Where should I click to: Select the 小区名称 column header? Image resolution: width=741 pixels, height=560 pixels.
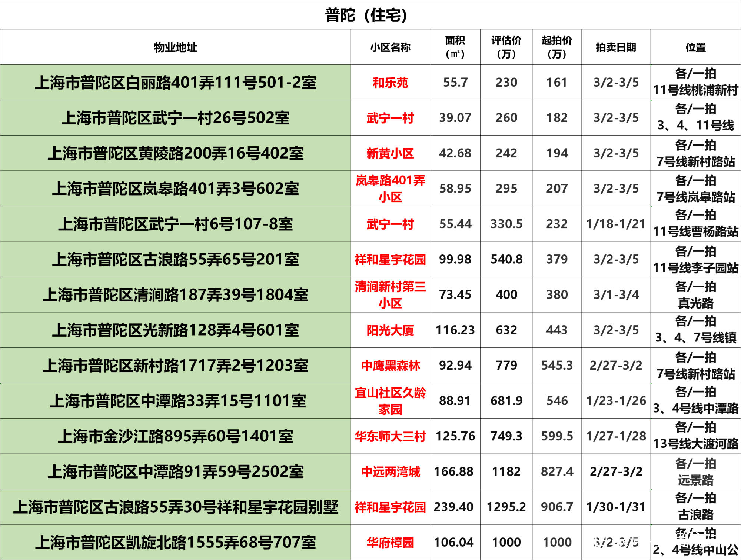click(390, 47)
